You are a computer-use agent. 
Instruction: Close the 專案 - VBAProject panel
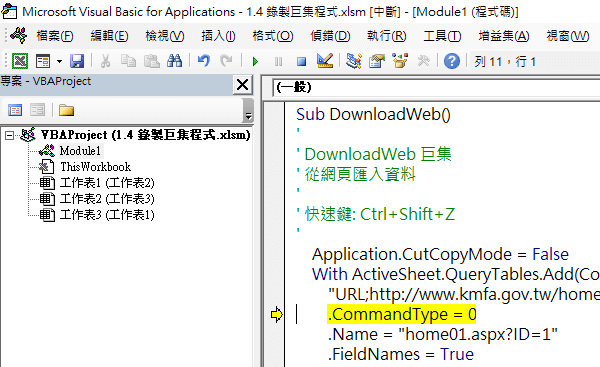[x=243, y=85]
